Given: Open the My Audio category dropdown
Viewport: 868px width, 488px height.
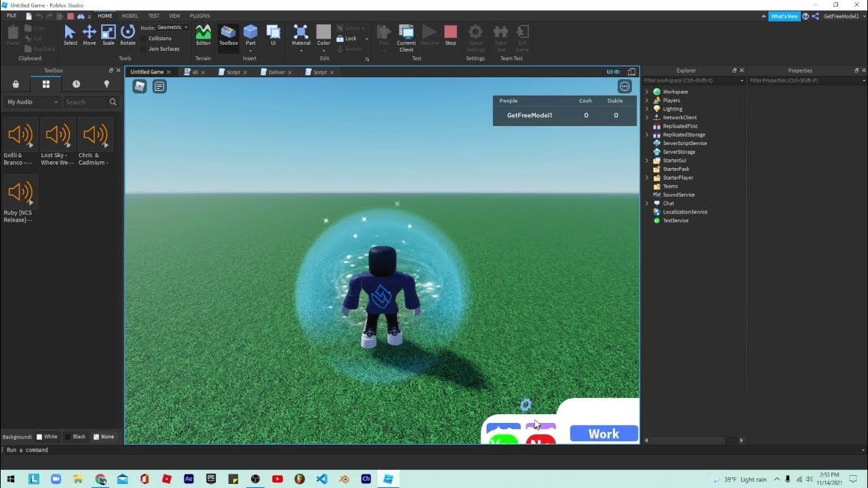Looking at the screenshot, I should coord(32,102).
